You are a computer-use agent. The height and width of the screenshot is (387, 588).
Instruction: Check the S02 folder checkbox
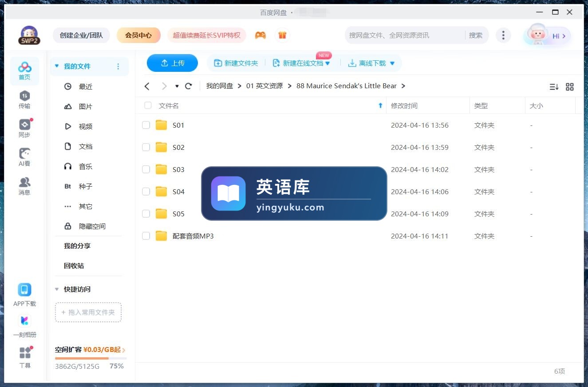(x=146, y=147)
